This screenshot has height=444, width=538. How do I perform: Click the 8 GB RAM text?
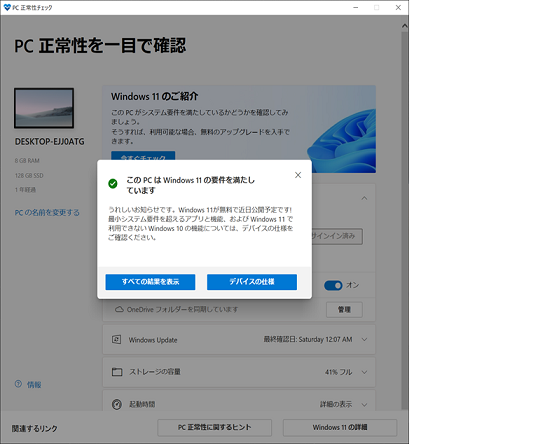click(27, 161)
